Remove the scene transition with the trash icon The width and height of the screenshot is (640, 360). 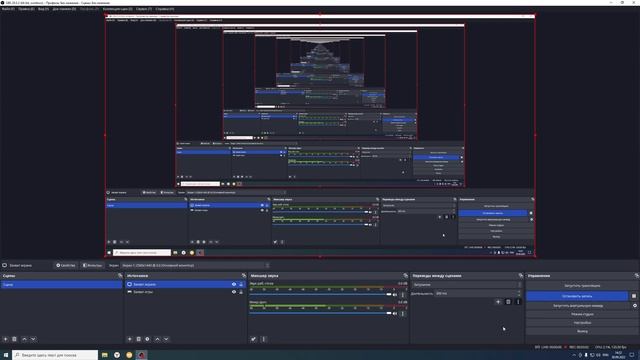coord(508,302)
